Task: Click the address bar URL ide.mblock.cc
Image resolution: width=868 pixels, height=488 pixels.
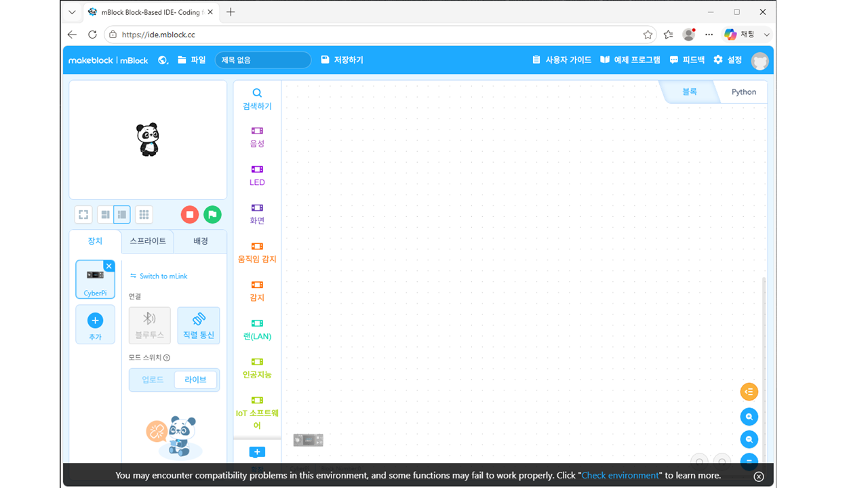Action: point(159,35)
